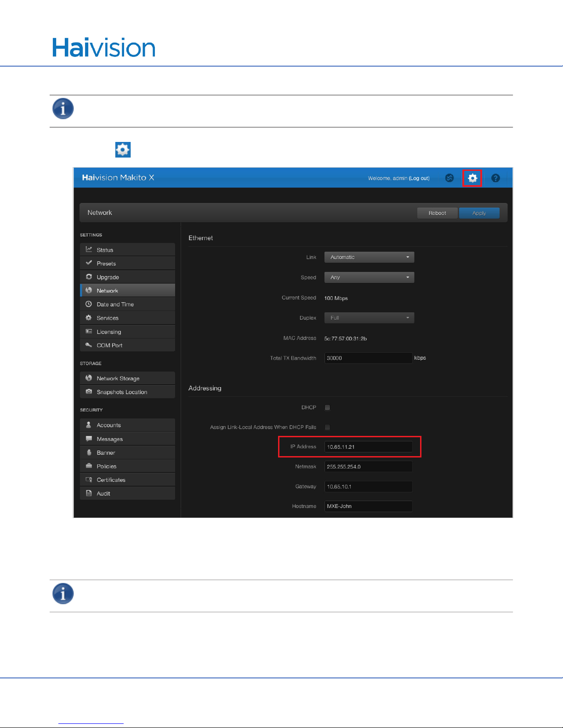
Task: Click the Audit document icon
Action: [89, 493]
